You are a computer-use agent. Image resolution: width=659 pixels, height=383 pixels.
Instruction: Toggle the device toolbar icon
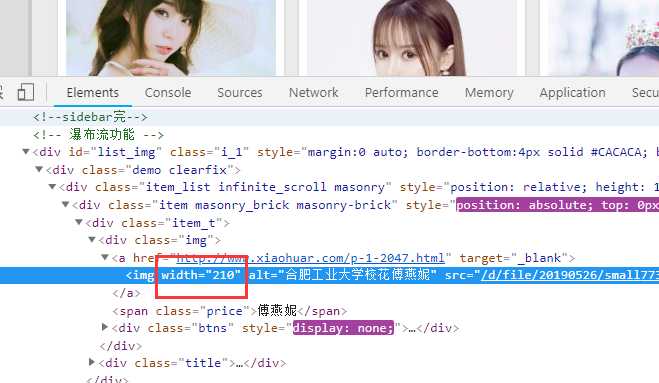26,92
